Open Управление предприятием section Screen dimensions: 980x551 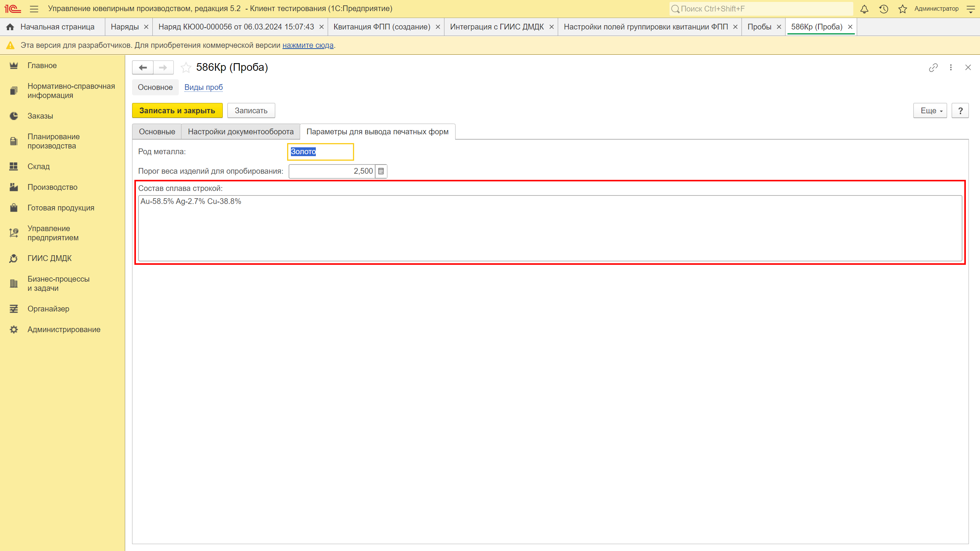click(62, 233)
